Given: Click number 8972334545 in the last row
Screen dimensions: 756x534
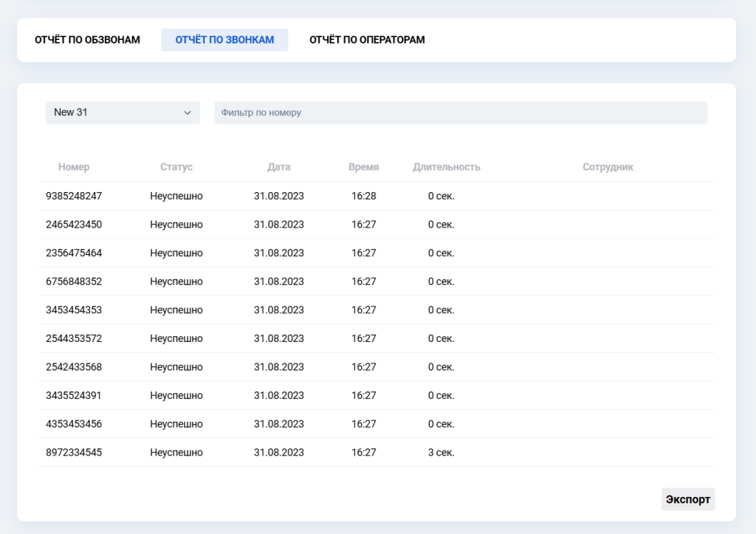Looking at the screenshot, I should pos(74,452).
